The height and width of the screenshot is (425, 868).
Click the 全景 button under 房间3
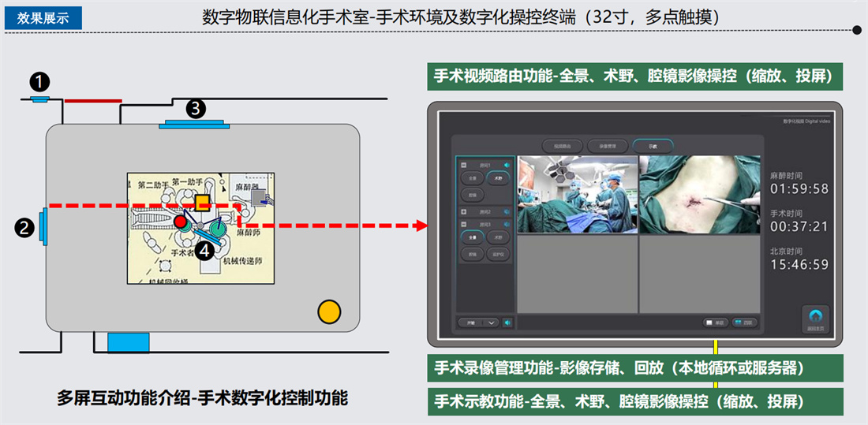(x=472, y=237)
